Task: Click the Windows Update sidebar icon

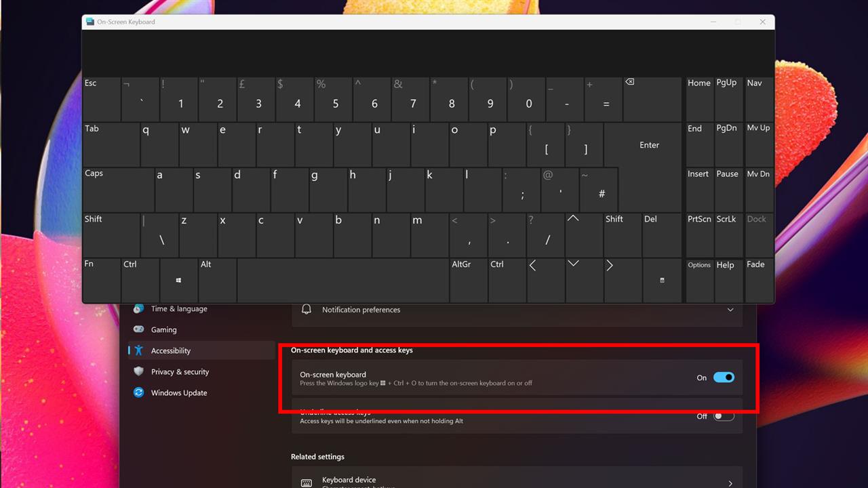Action: (x=138, y=392)
